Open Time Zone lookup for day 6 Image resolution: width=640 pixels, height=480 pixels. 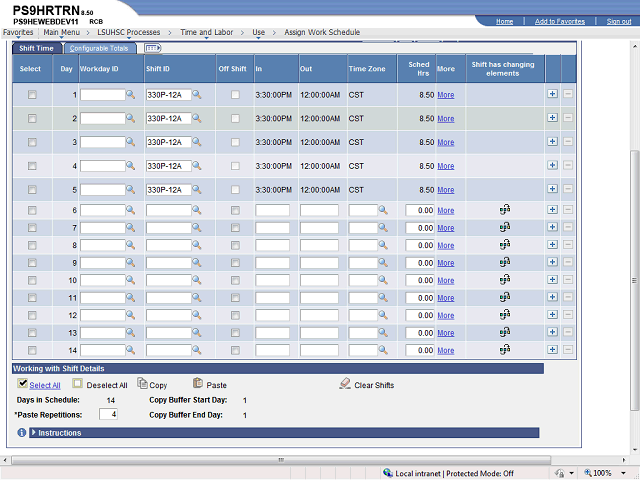383,210
